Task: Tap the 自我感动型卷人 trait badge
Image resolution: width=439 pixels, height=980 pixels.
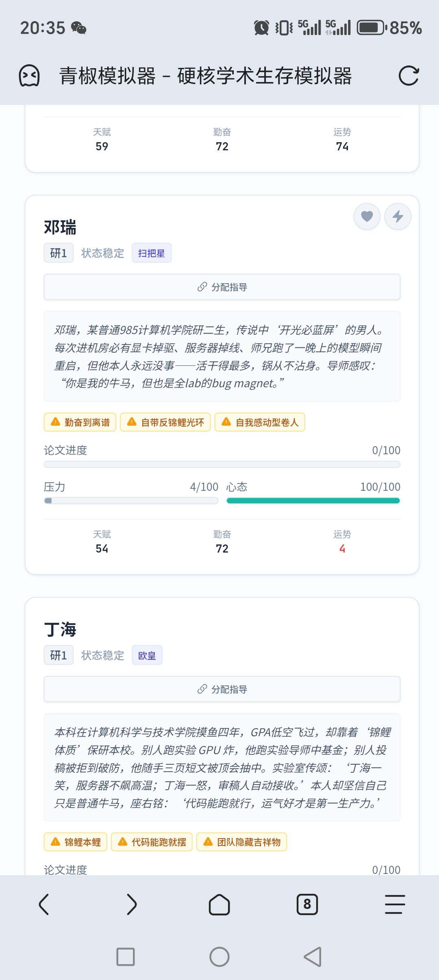Action: (260, 423)
